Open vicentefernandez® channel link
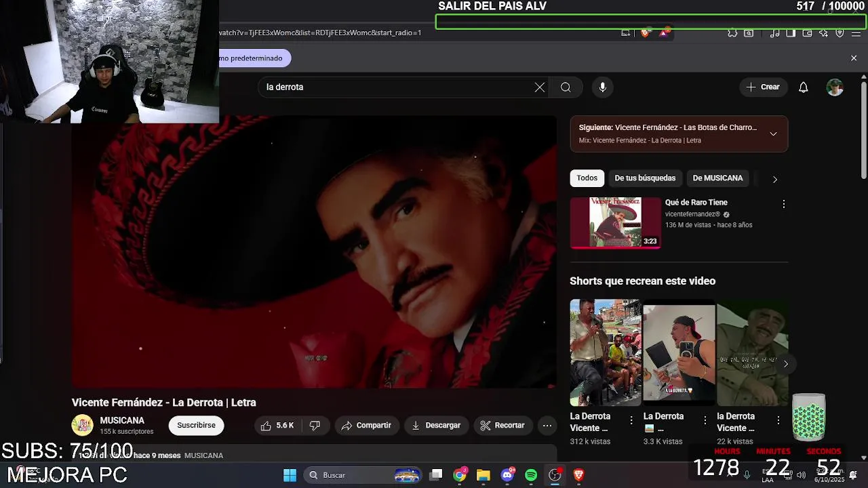The height and width of the screenshot is (488, 868). point(692,214)
